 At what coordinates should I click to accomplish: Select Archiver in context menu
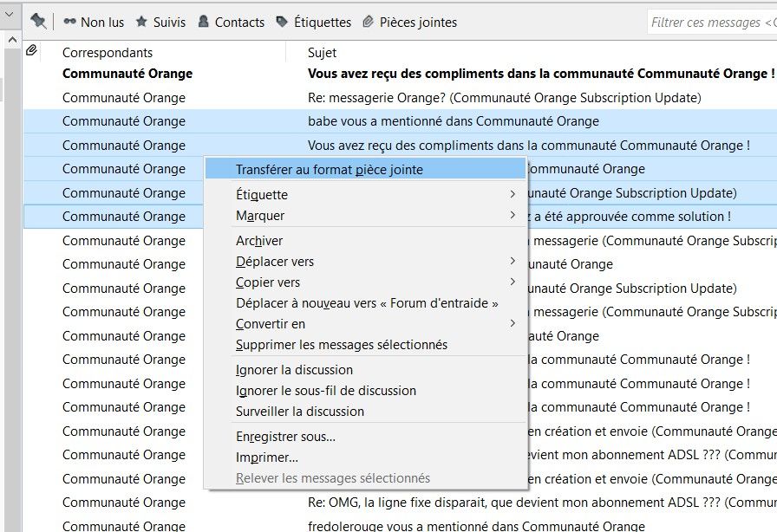click(259, 241)
